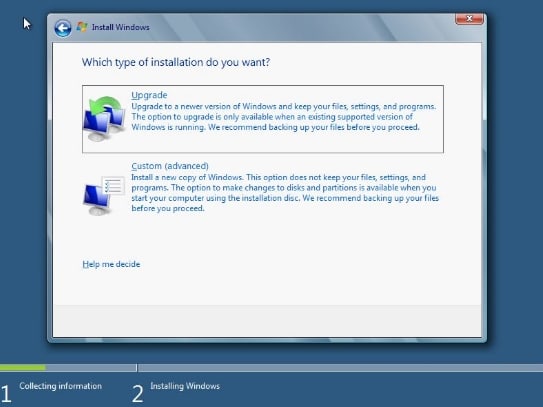Click the divider marker on the progress bar
543x407 pixels.
(137, 368)
